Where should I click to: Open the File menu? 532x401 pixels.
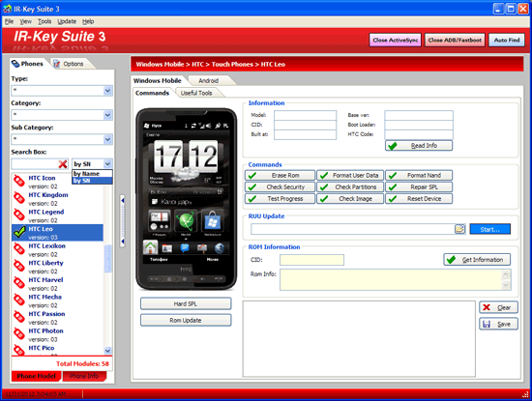(x=9, y=21)
